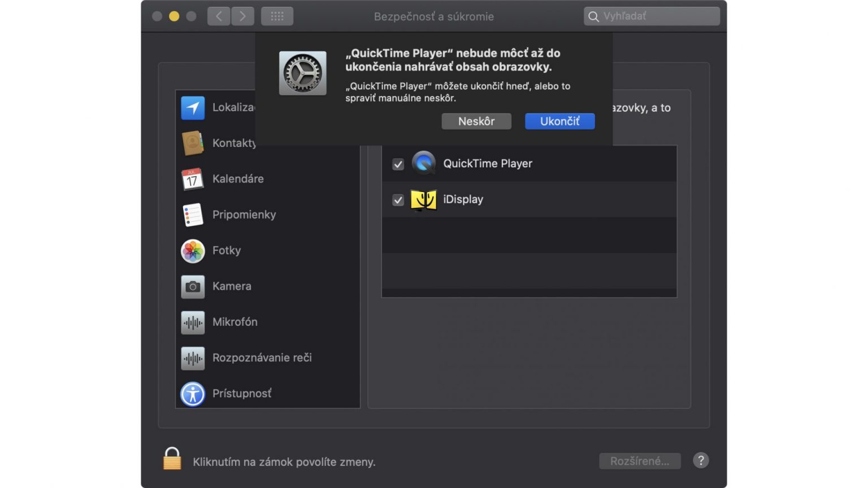Uncheck the QuickTime Player checkbox
868x488 pixels.
click(x=398, y=164)
